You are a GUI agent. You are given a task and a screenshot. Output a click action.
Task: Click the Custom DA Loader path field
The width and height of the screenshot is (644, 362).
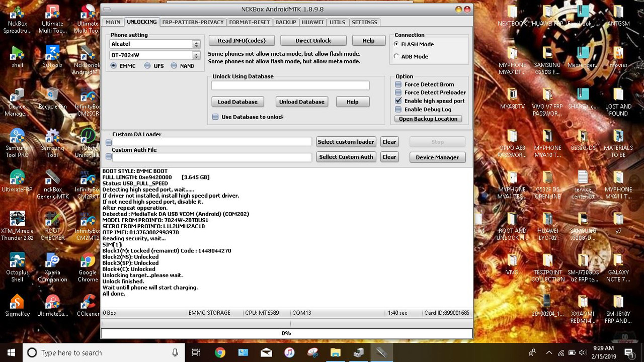pyautogui.click(x=212, y=142)
